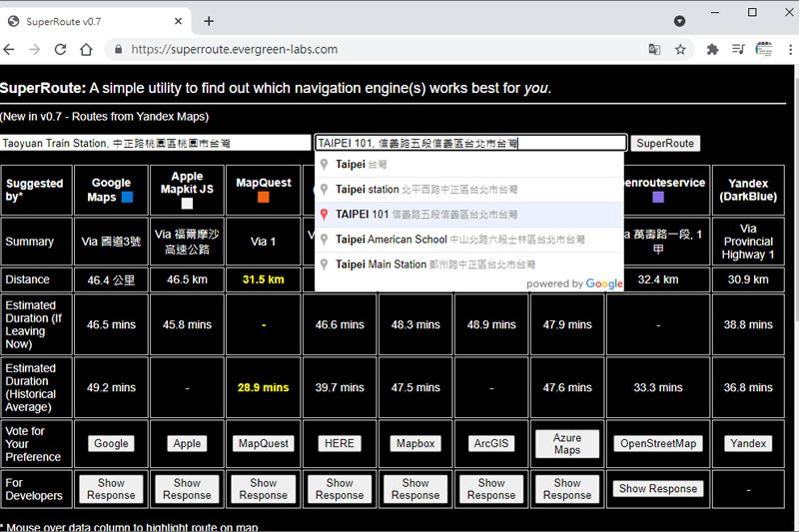Open the media control playlist icon
The height and width of the screenshot is (532, 799).
tap(738, 49)
